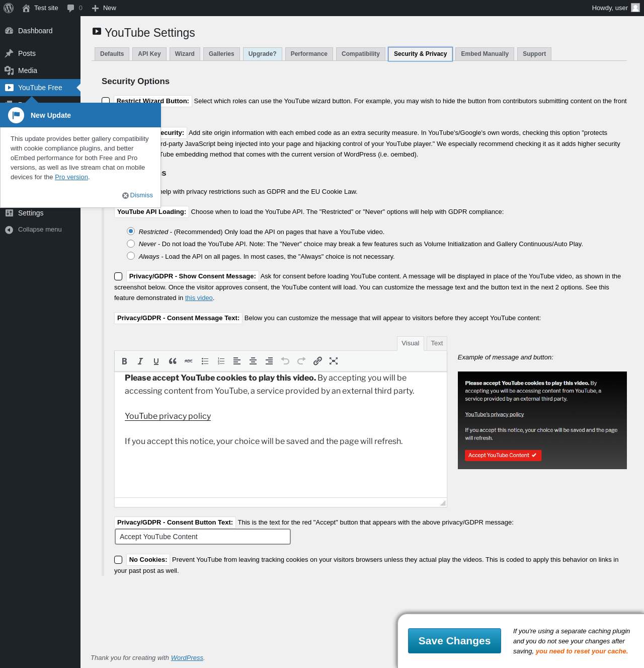
Task: Go to the Support tab
Action: [x=534, y=54]
